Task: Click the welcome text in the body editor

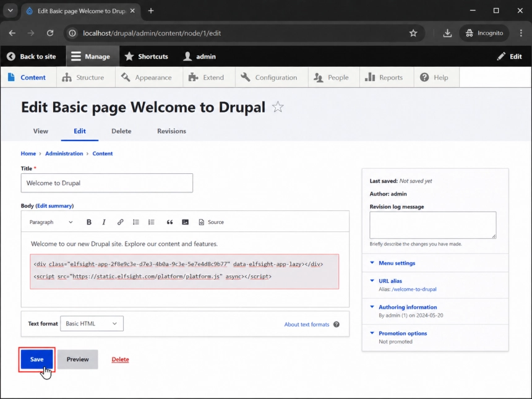Action: coord(124,244)
